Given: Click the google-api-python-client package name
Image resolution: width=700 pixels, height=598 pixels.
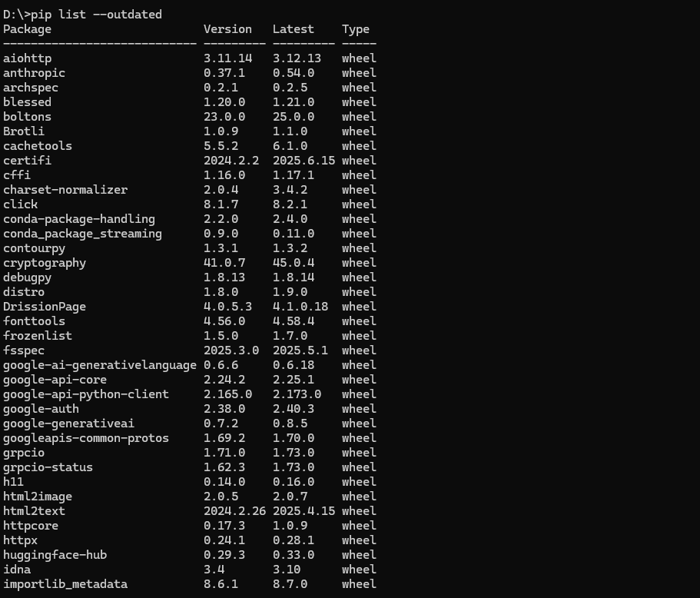Looking at the screenshot, I should click(86, 394).
